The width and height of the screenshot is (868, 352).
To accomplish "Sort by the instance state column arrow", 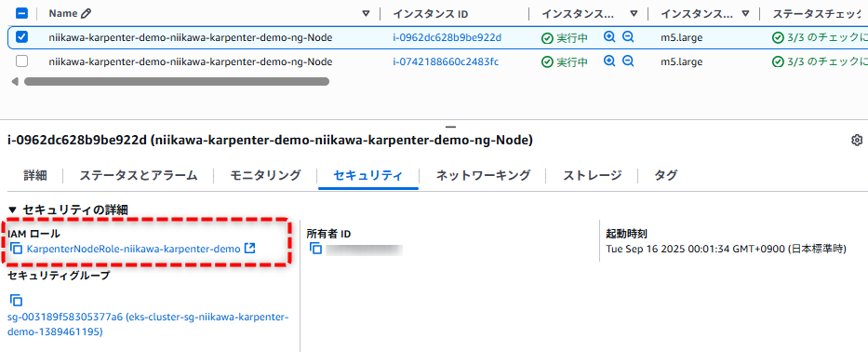I will coord(634,14).
